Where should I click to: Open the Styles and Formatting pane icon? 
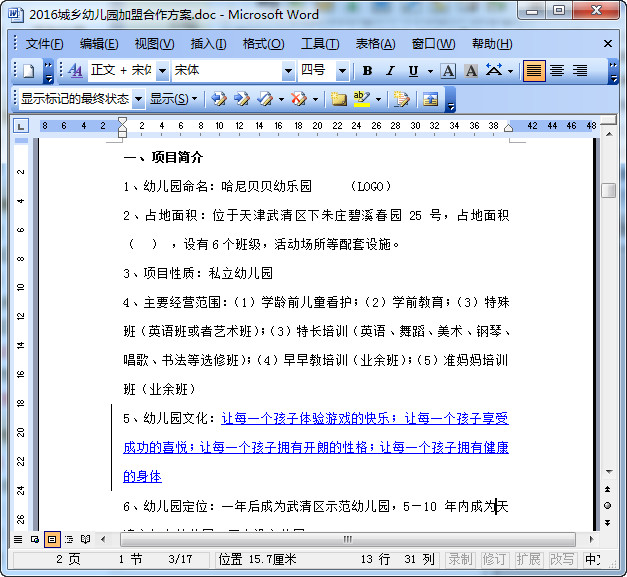pyautogui.click(x=75, y=71)
